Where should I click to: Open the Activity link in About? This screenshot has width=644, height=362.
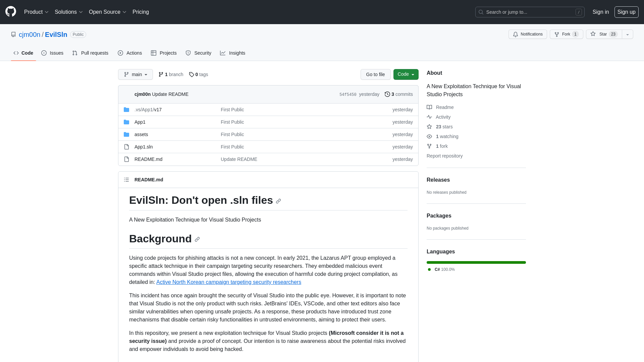[x=439, y=117]
